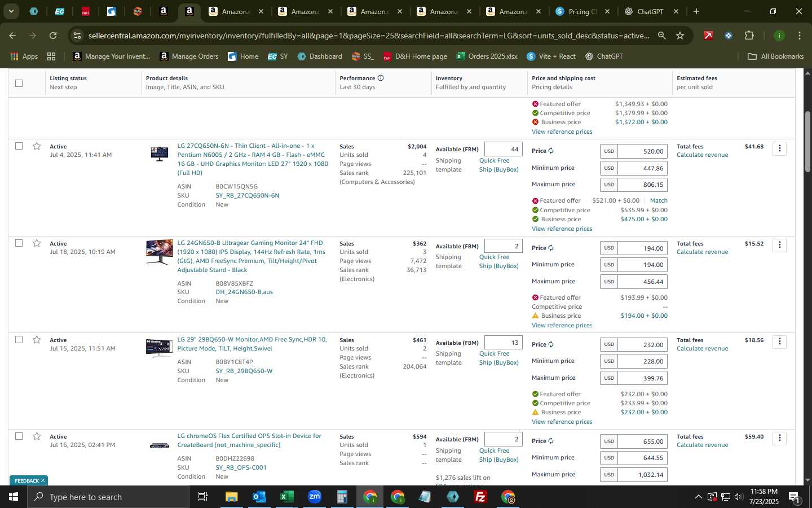Image resolution: width=812 pixels, height=508 pixels.
Task: Favorite the LG 24GN650-B listing star
Action: pyautogui.click(x=37, y=243)
